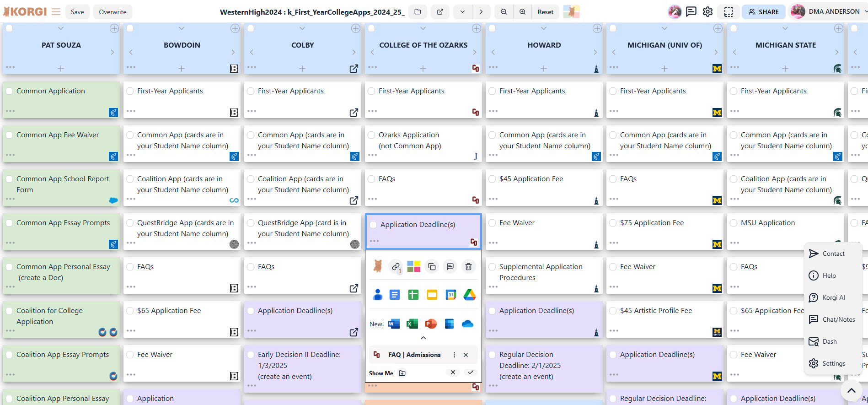Select Chat/Notes in the side menu
This screenshot has height=405, width=868.
(x=833, y=319)
